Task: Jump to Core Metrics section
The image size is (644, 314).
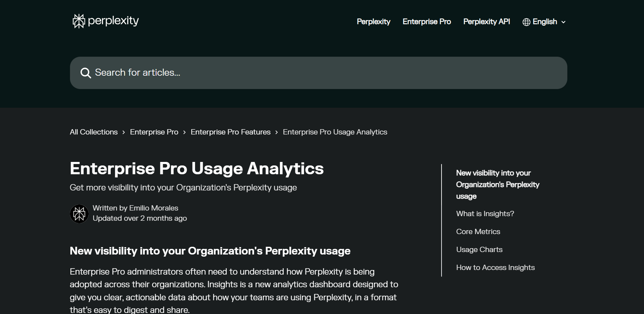Action: 478,232
